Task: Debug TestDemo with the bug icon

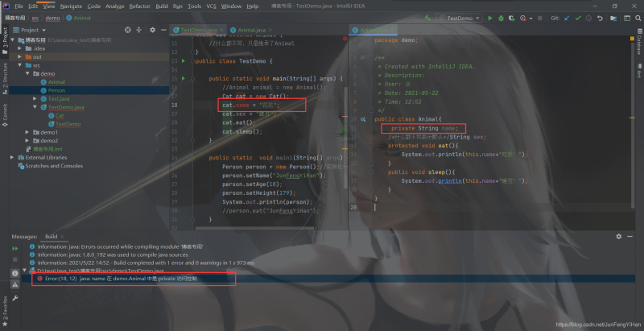Action: point(501,18)
